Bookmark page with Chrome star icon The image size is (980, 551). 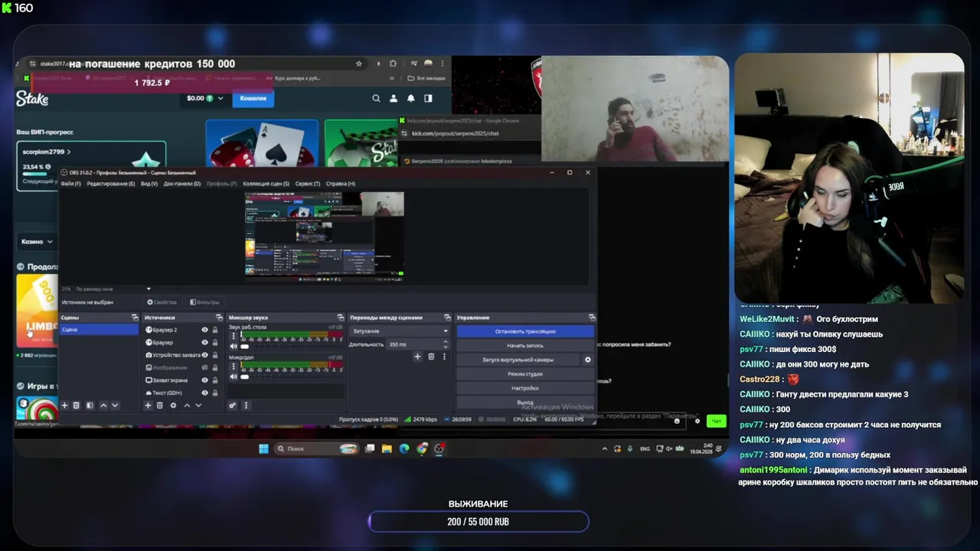359,64
